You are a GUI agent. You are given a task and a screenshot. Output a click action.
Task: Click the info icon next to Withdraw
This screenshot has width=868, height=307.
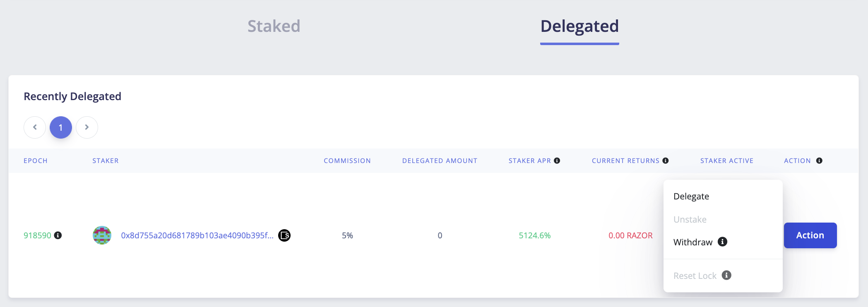click(722, 242)
